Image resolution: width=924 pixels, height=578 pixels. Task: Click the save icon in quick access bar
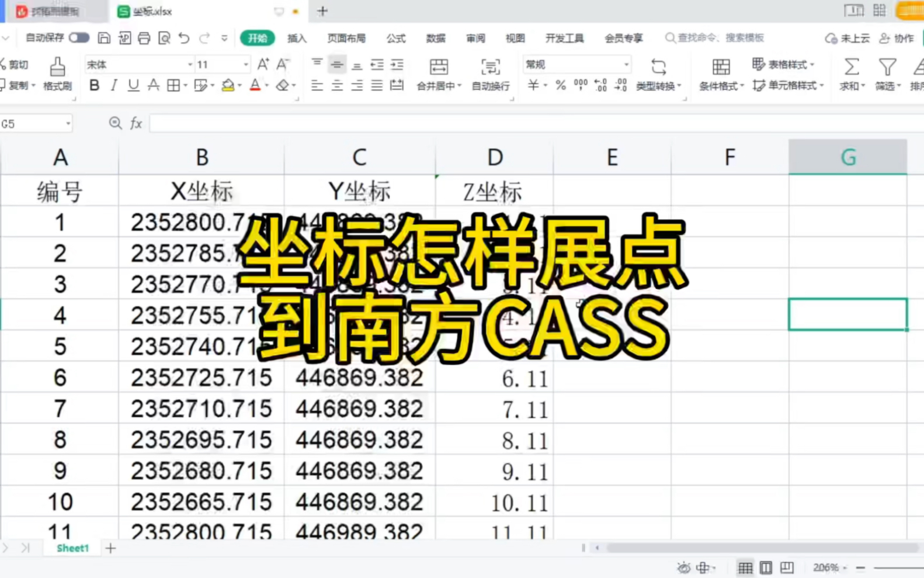pos(104,38)
